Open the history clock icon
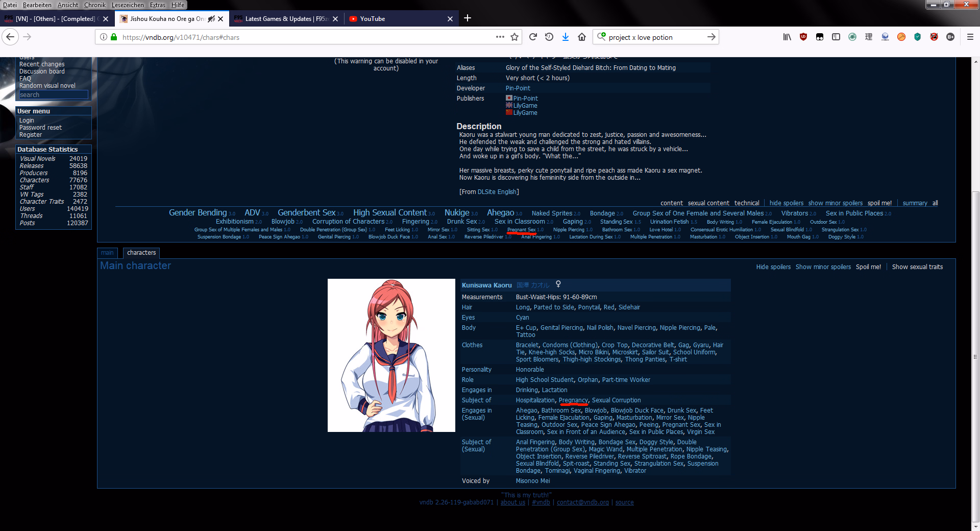 (x=549, y=37)
